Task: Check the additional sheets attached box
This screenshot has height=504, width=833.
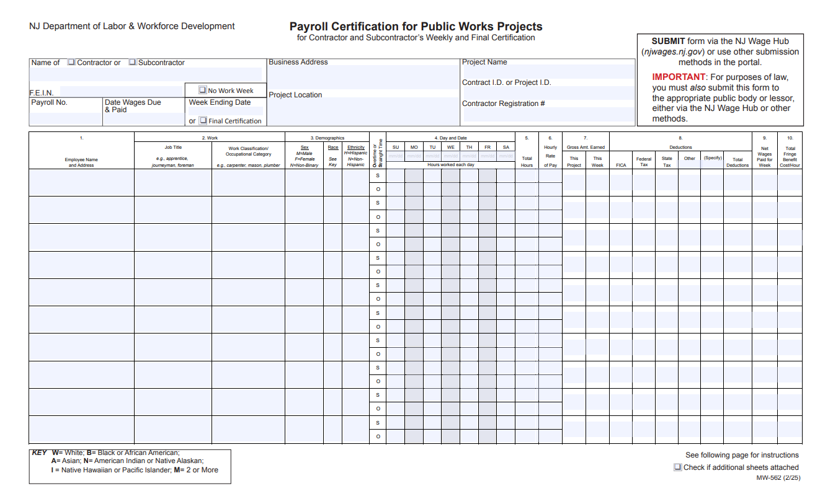Action: [678, 467]
